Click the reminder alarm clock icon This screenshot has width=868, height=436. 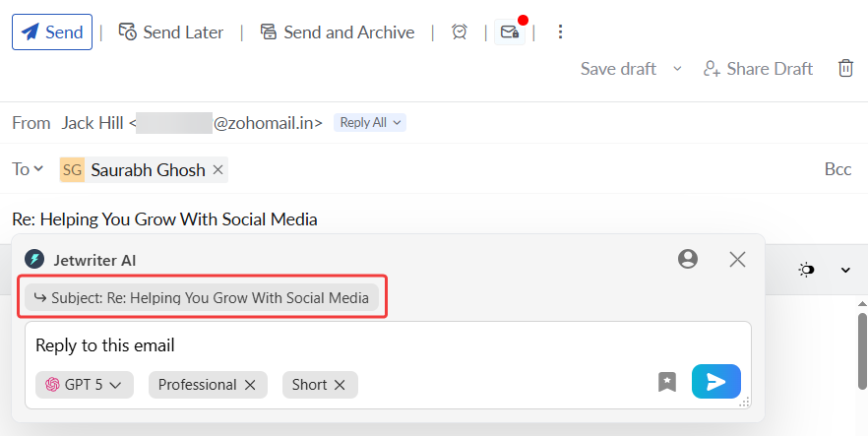(x=460, y=32)
